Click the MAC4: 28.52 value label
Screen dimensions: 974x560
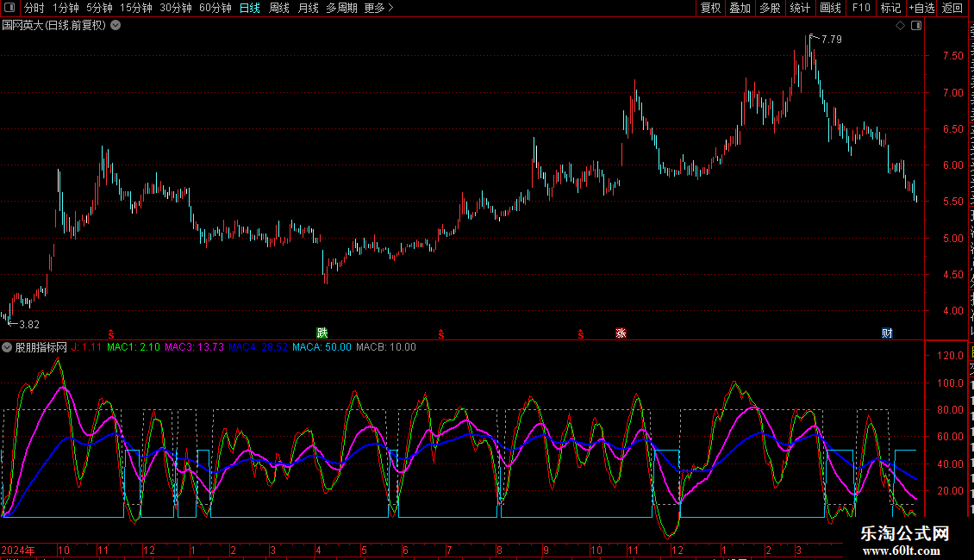(x=258, y=348)
